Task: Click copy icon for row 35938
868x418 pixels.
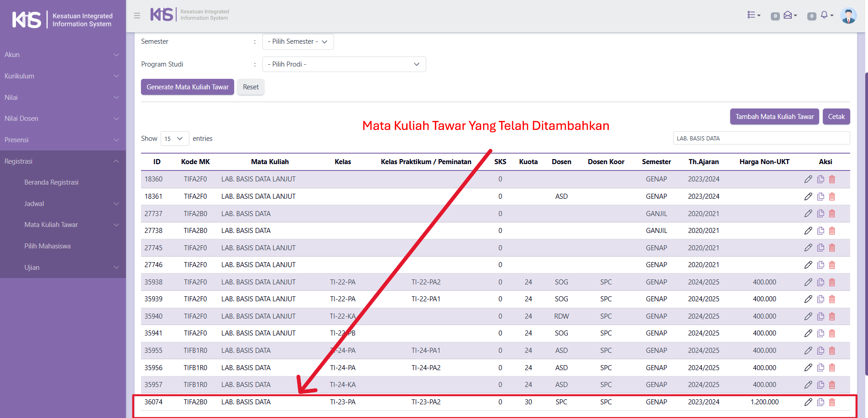Action: coord(821,282)
